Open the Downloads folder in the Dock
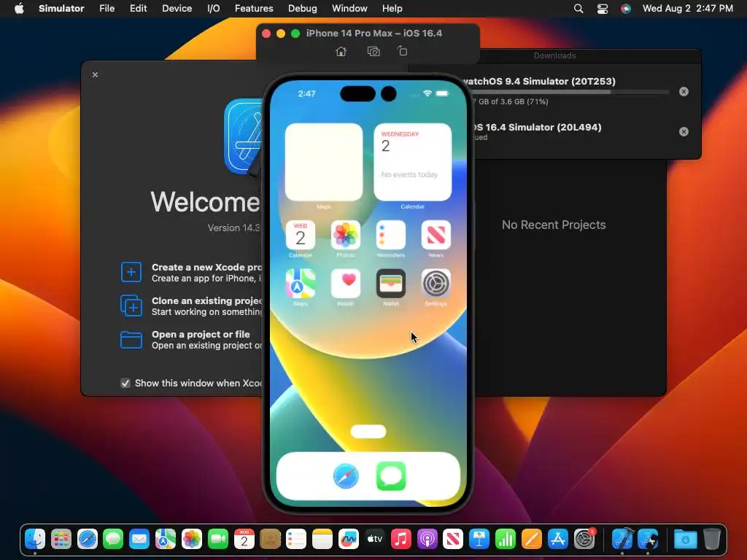Screen dimensions: 747x560 click(x=685, y=539)
